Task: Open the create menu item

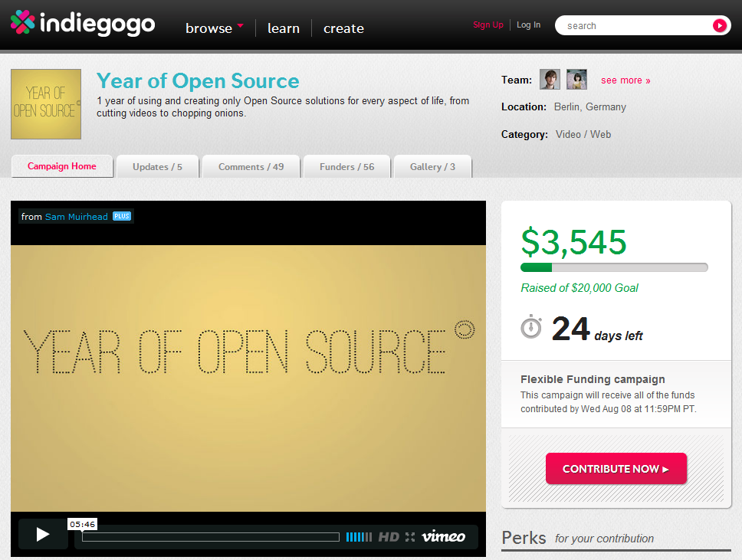Action: tap(343, 28)
